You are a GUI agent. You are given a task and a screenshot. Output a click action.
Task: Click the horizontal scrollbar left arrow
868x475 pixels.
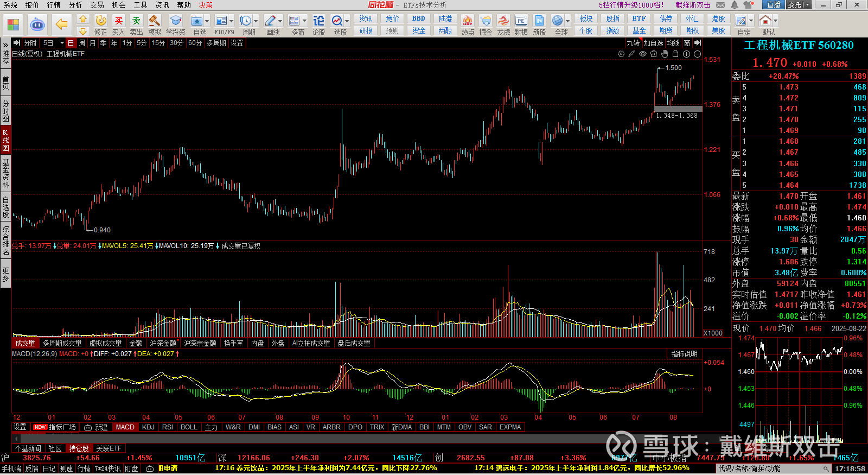pos(16,438)
